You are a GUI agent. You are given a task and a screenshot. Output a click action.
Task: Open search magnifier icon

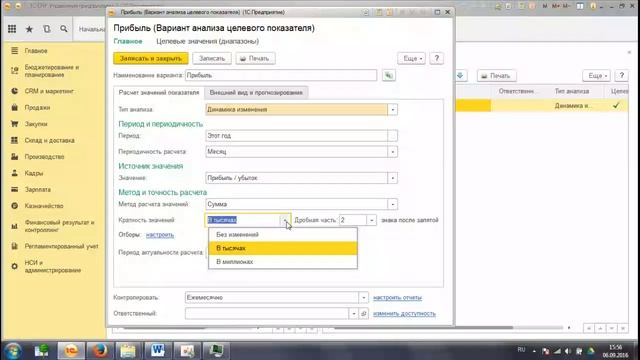point(64,29)
